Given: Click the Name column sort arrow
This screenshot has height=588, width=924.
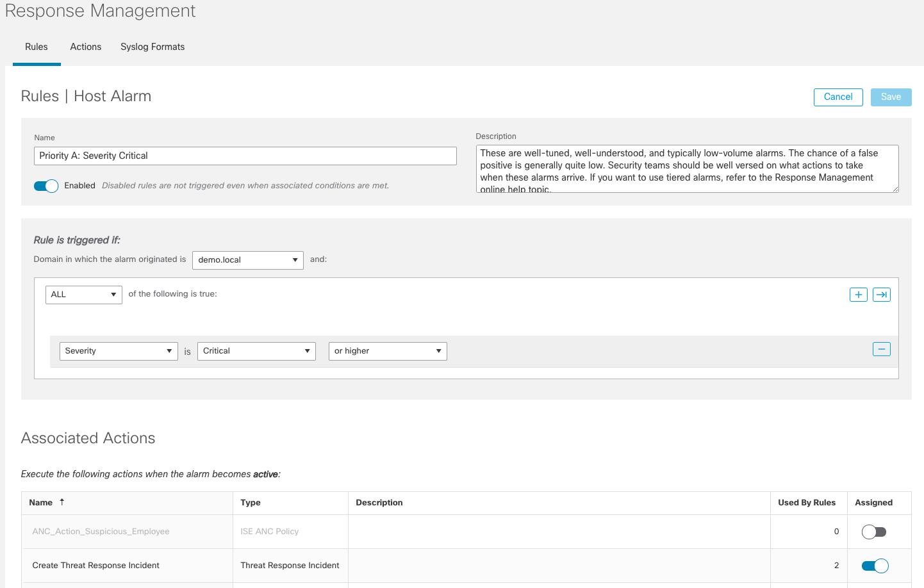Looking at the screenshot, I should coord(62,502).
